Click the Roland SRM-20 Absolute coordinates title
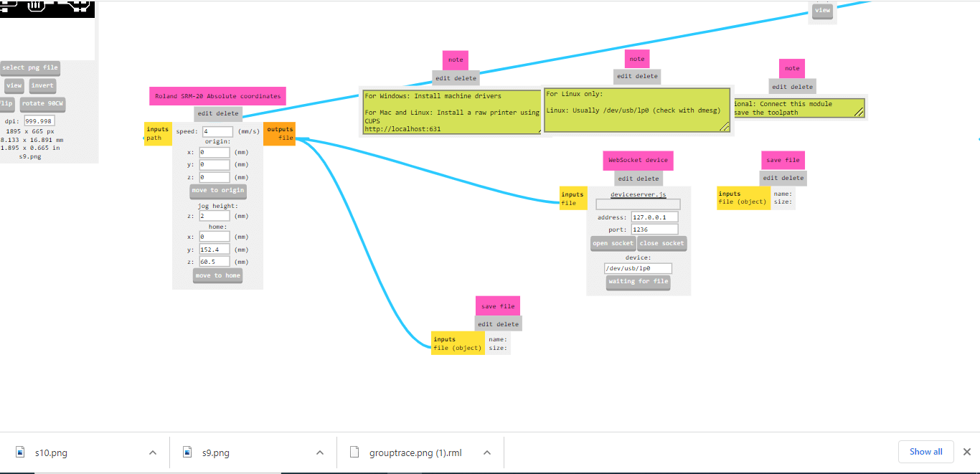This screenshot has width=980, height=474. pos(218,96)
